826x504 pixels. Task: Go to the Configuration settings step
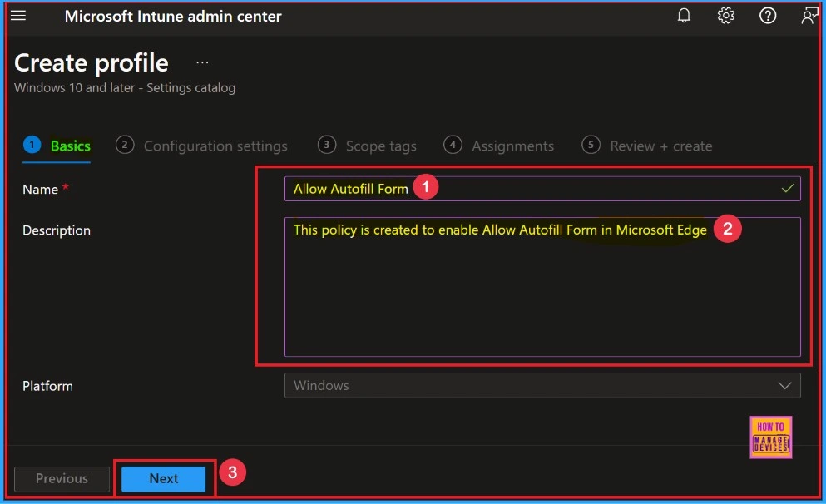click(202, 146)
